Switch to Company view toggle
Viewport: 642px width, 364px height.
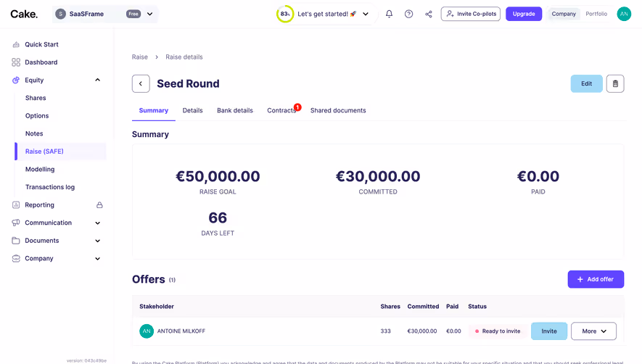[564, 14]
